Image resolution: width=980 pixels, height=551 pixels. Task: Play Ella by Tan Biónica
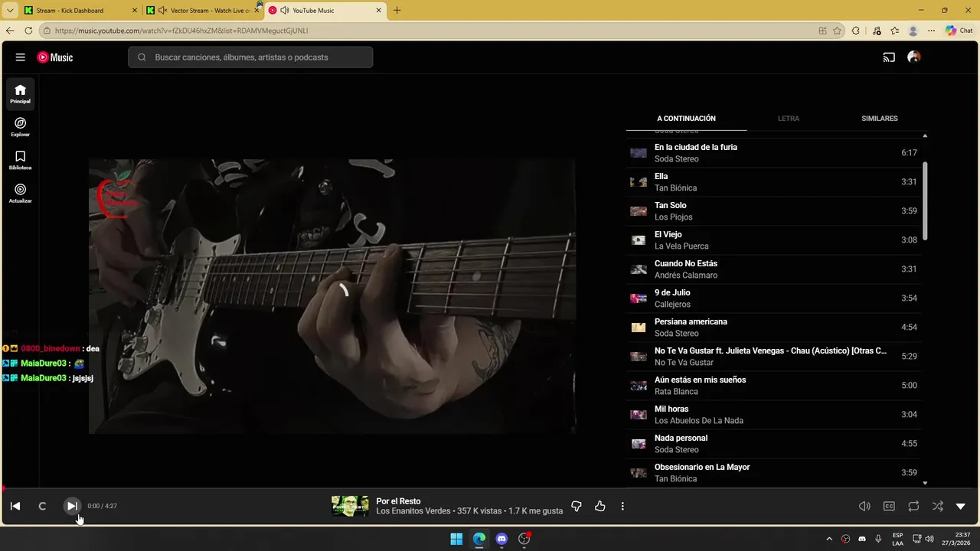[773, 182]
